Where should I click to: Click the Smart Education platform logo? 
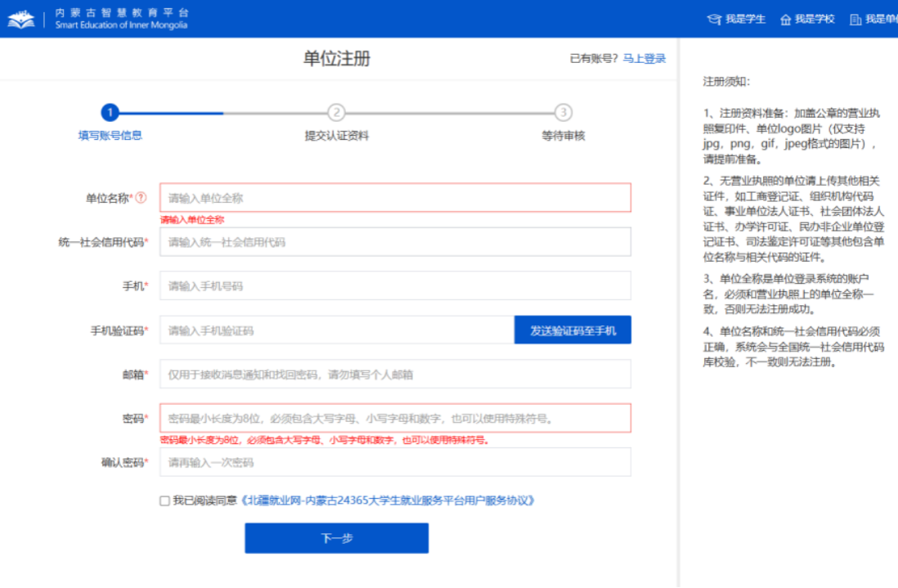click(x=21, y=19)
